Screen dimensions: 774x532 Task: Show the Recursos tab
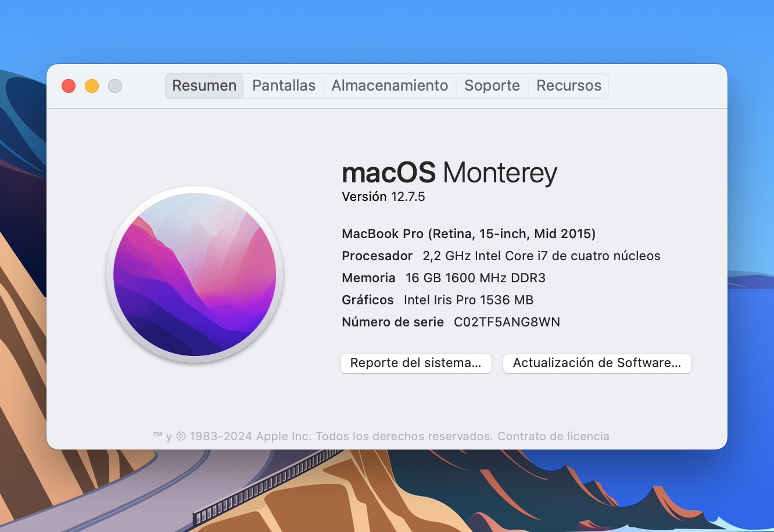568,86
